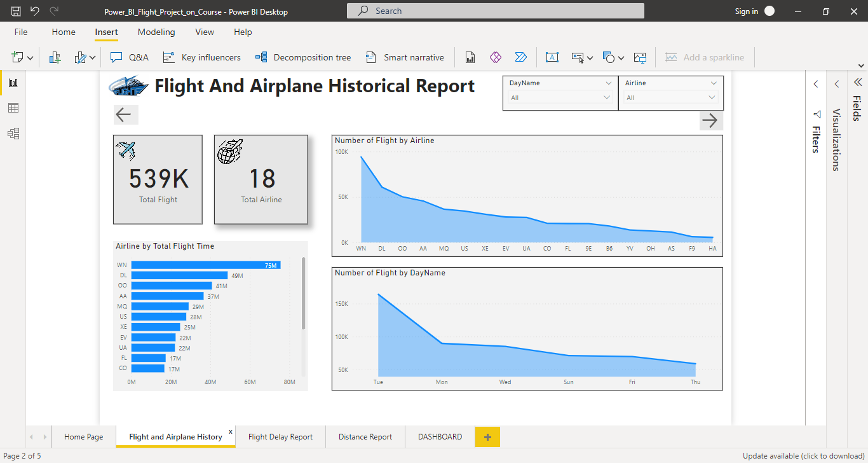Insert a Power Automate visual
The height and width of the screenshot is (463, 868).
click(521, 57)
